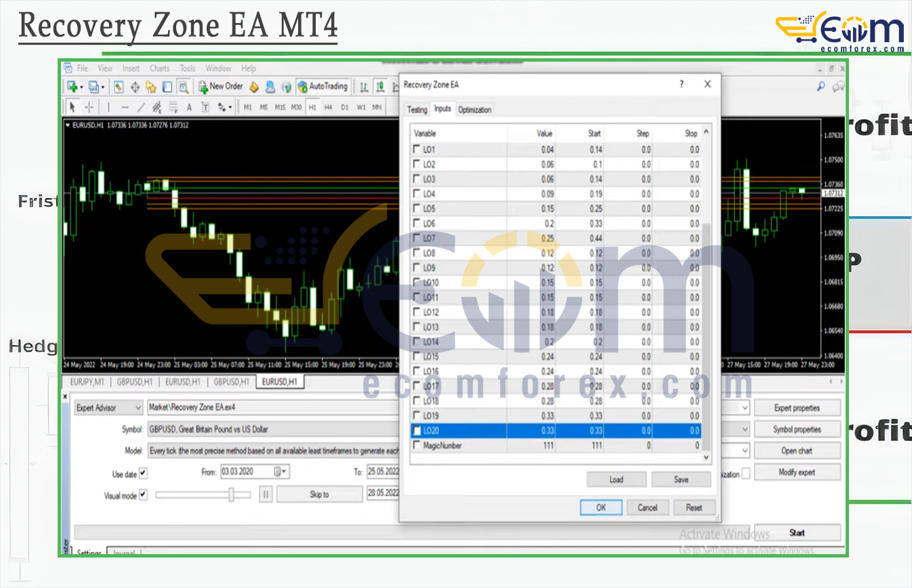Open the Strategy Tester magnifier icon
The height and width of the screenshot is (588, 912).
(183, 87)
